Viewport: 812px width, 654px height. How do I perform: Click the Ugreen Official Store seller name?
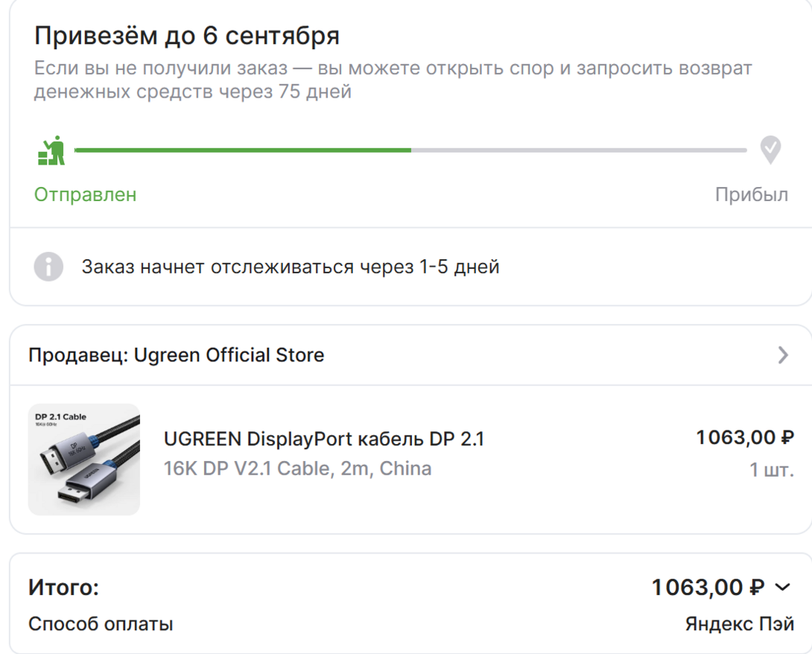[x=229, y=355]
